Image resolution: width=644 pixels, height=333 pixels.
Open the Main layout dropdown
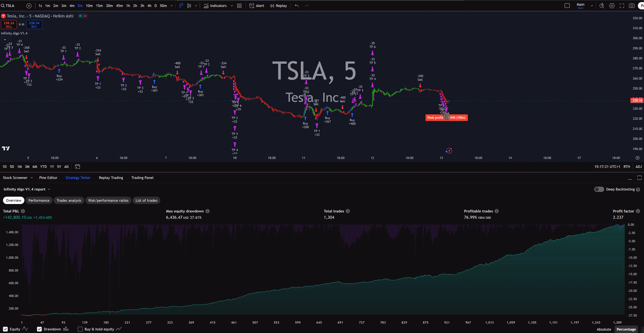[x=592, y=5]
